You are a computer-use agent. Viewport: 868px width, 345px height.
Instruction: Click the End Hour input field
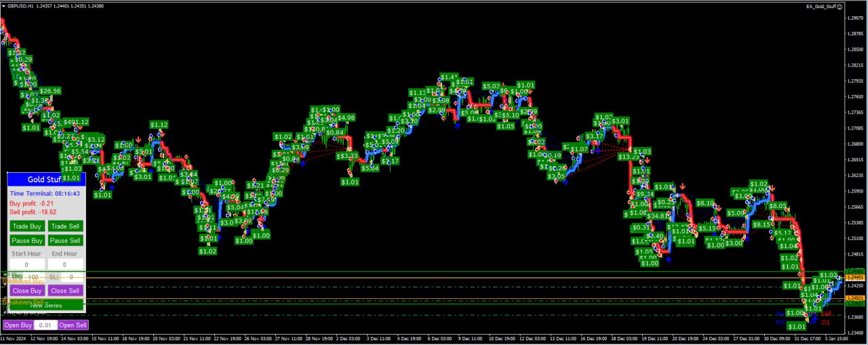[x=65, y=264]
